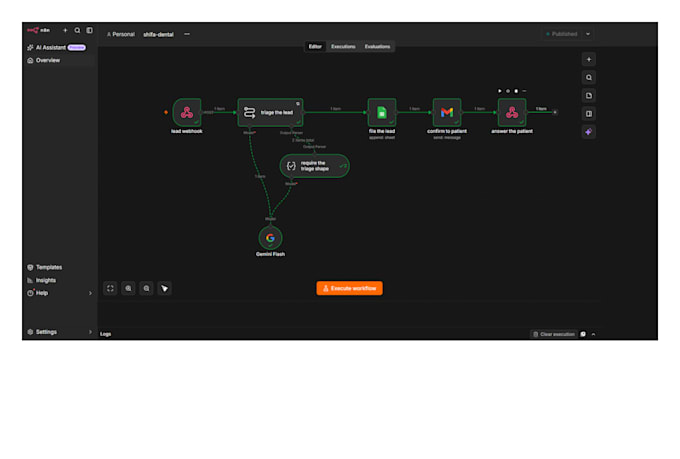Screen dimensions: 680x459
Task: Fit workflow to view
Action: [110, 289]
